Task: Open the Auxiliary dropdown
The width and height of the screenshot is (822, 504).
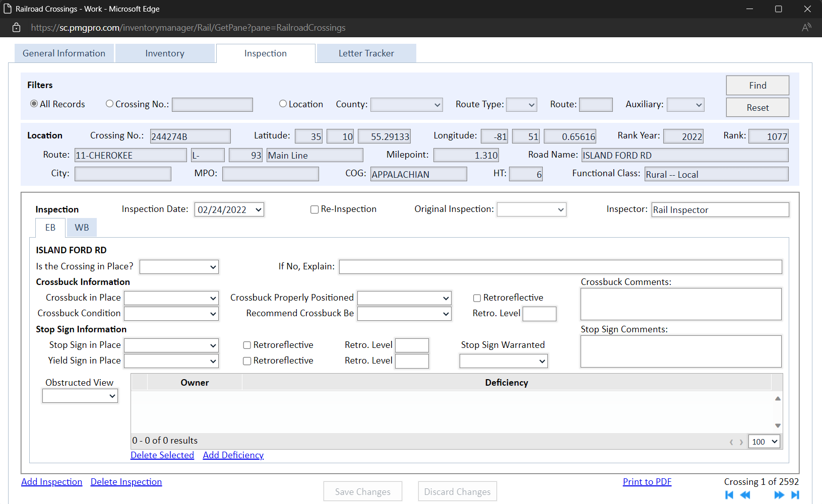Action: coord(685,105)
